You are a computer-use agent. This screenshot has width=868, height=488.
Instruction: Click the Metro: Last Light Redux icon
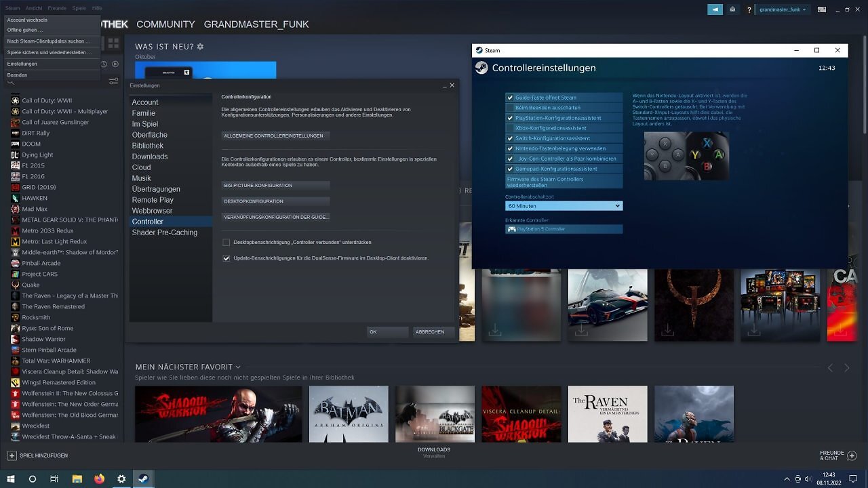[15, 241]
